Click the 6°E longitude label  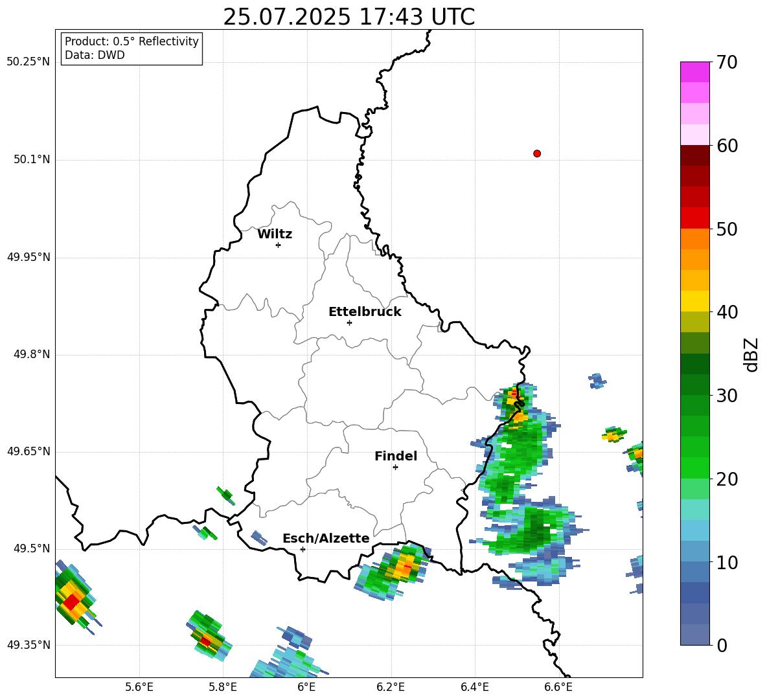[306, 687]
